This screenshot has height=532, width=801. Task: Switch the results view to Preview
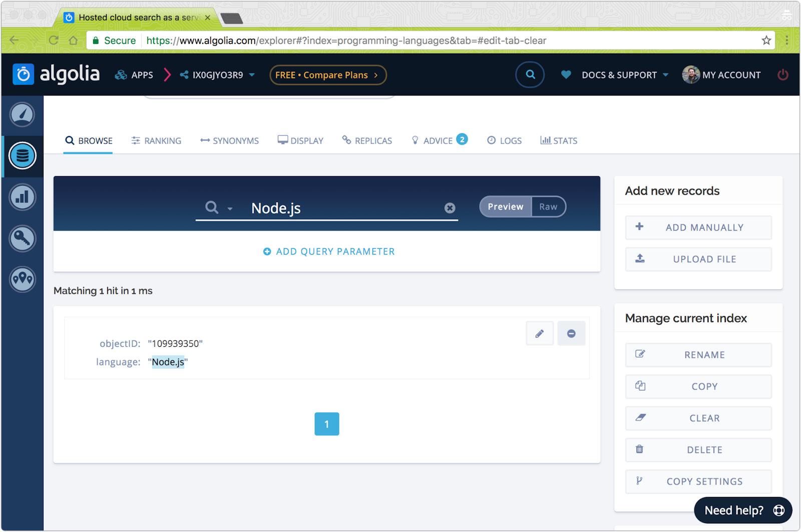tap(505, 206)
